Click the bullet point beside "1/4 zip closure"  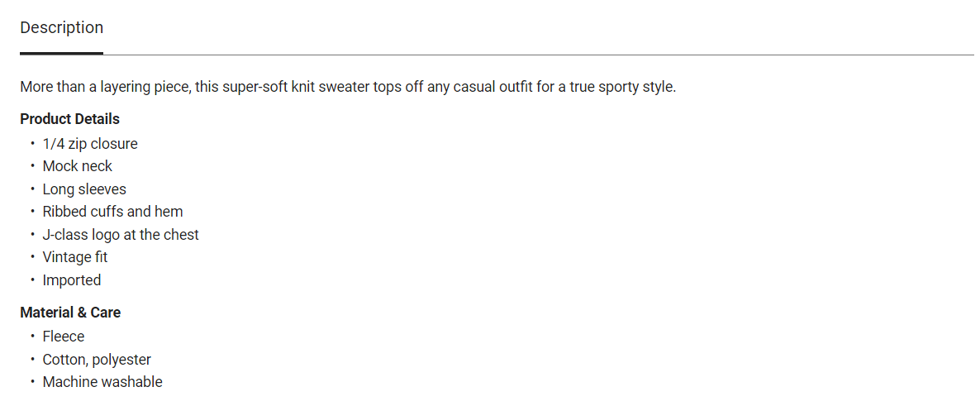32,144
